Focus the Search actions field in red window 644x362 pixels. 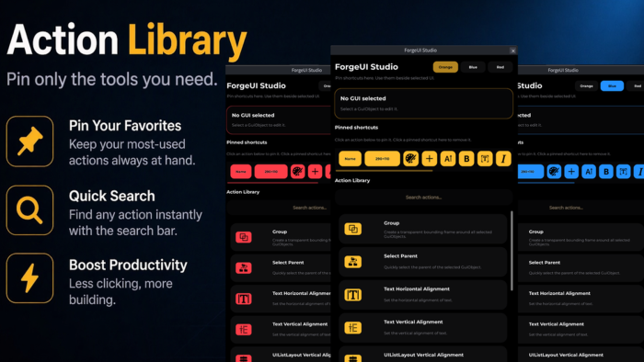click(x=279, y=208)
